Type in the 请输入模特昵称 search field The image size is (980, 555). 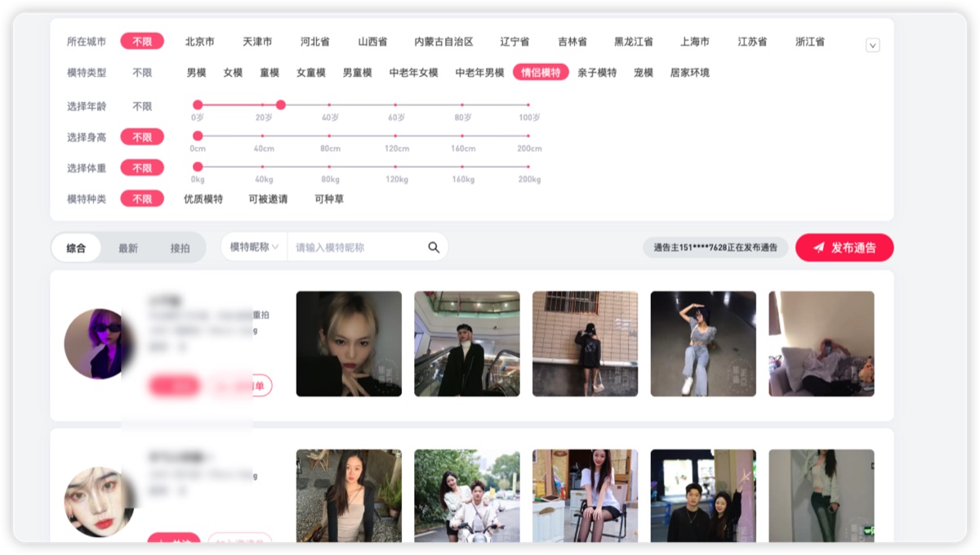(358, 247)
